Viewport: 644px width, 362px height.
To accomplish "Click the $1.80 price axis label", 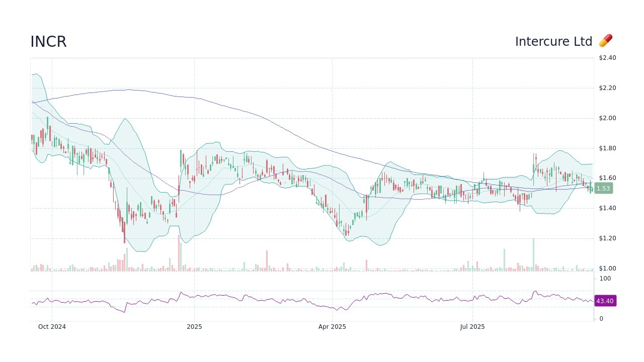I will [607, 148].
